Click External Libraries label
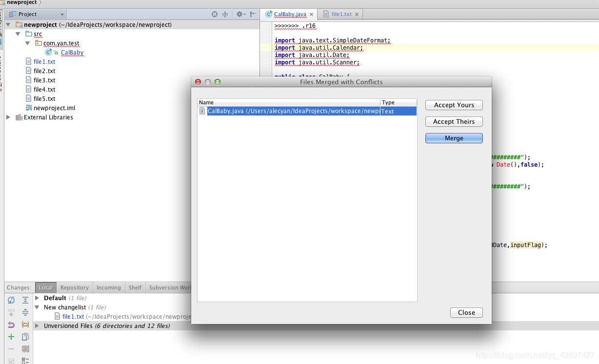Image resolution: width=599 pixels, height=364 pixels. [48, 117]
